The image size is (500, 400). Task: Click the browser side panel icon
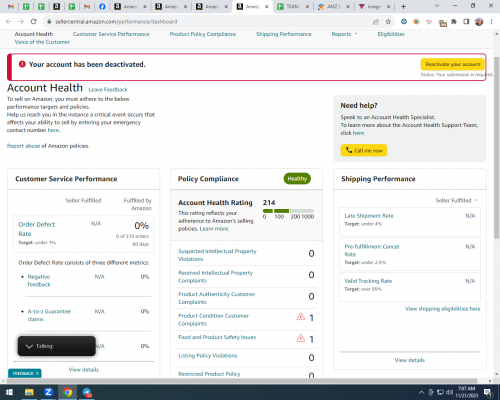pos(466,22)
